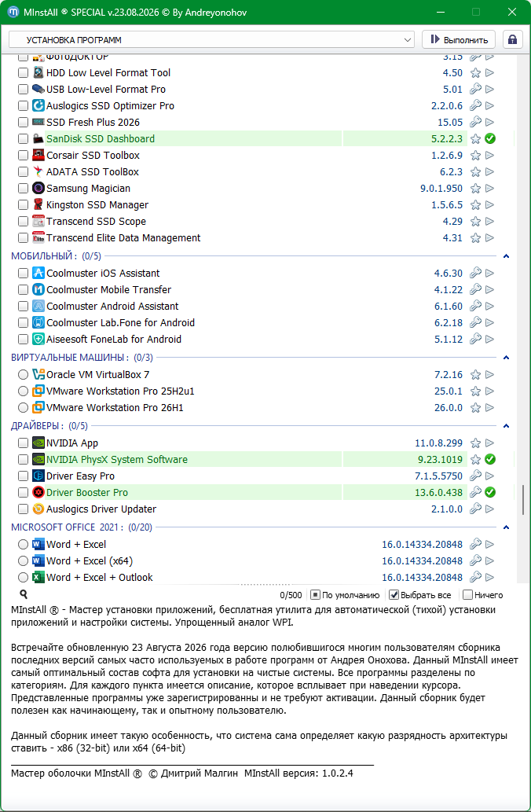
Task: Click the green checkmark for Driver Booster Pro
Action: [x=490, y=493]
